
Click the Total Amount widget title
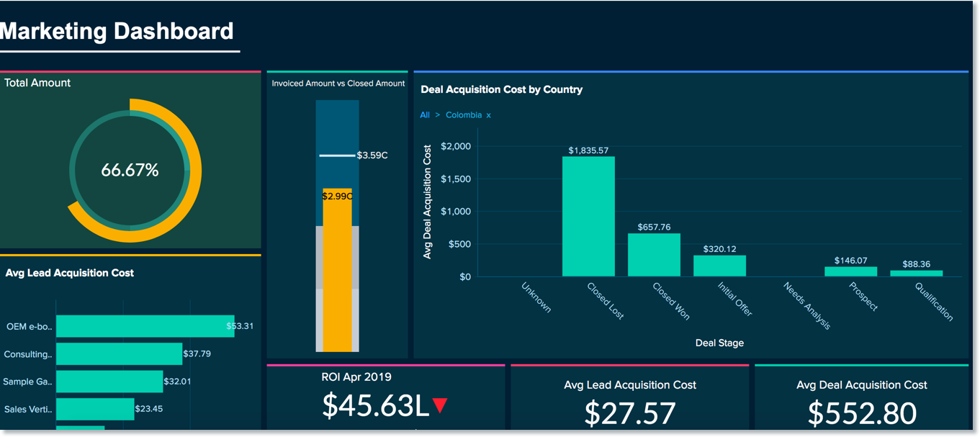[x=37, y=83]
